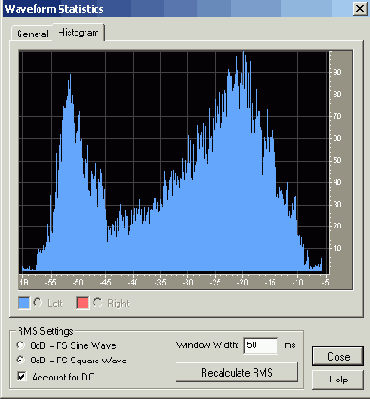Click the 10 label on vertical scale

point(337,248)
